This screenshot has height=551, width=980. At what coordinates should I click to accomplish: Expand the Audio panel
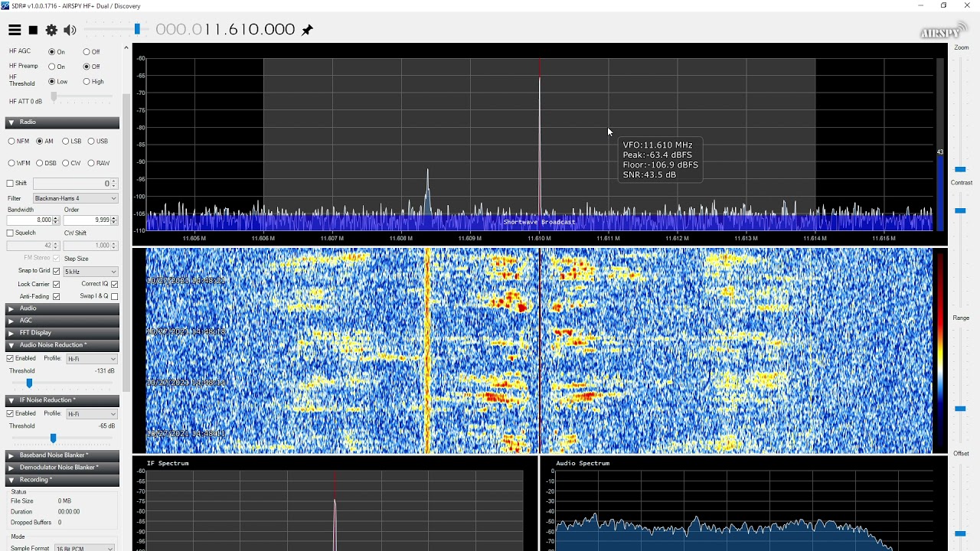62,308
